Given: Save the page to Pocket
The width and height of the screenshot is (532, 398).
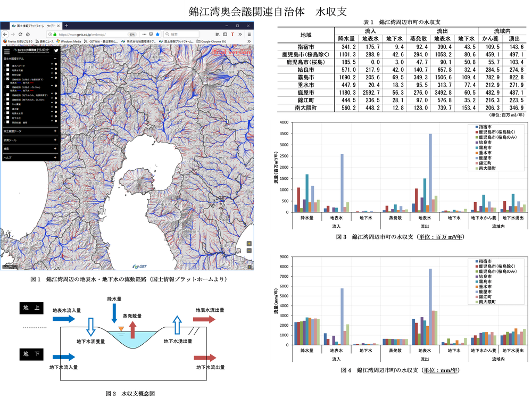Looking at the screenshot, I should point(151,34).
